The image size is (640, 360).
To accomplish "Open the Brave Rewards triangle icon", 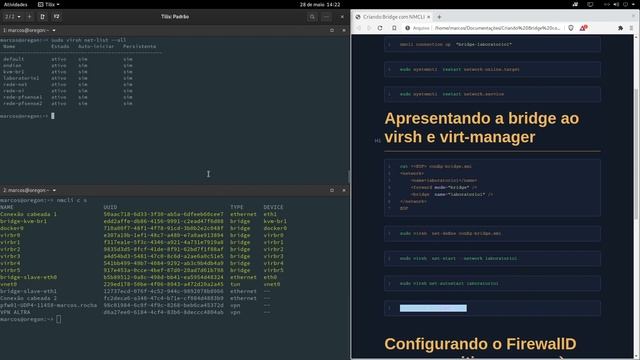I will point(583,28).
